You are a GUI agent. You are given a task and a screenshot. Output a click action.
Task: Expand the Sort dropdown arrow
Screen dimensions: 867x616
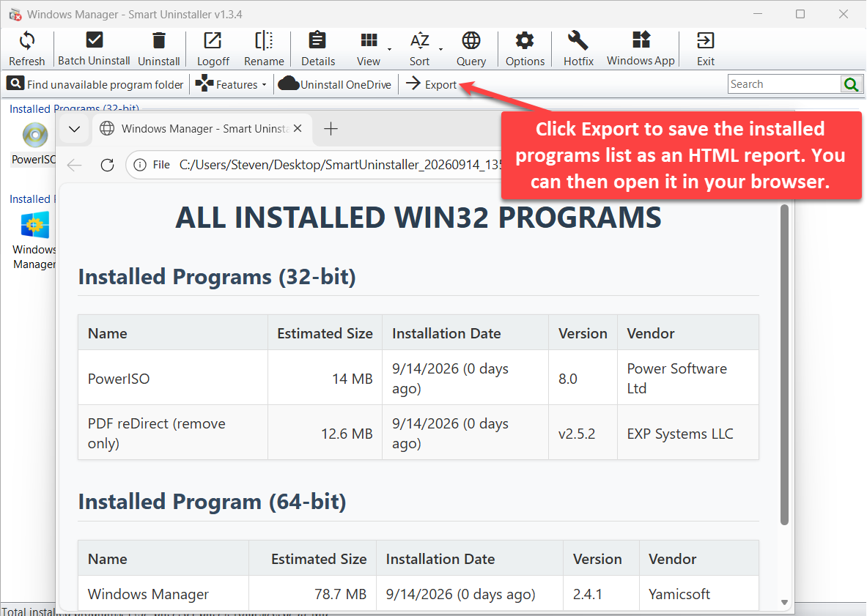coord(440,49)
